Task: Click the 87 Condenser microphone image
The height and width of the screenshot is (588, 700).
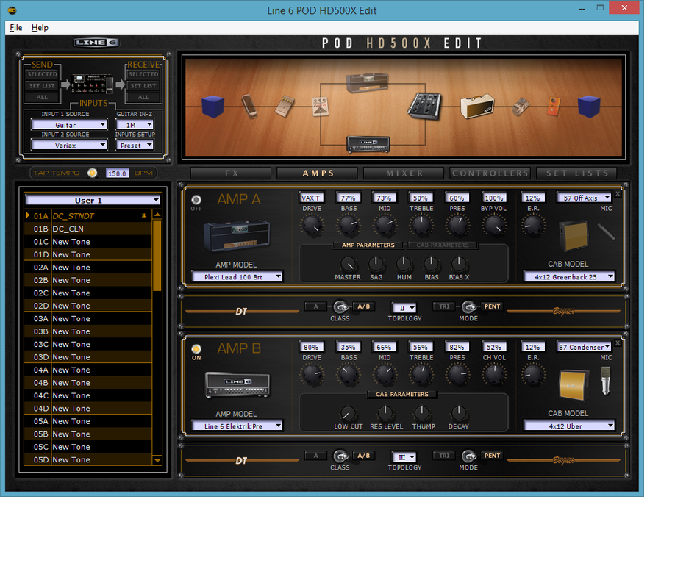Action: (605, 381)
